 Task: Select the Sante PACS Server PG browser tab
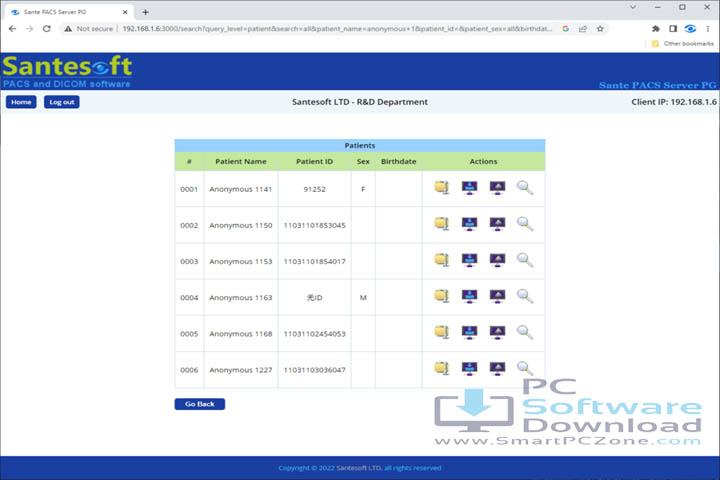coord(69,12)
